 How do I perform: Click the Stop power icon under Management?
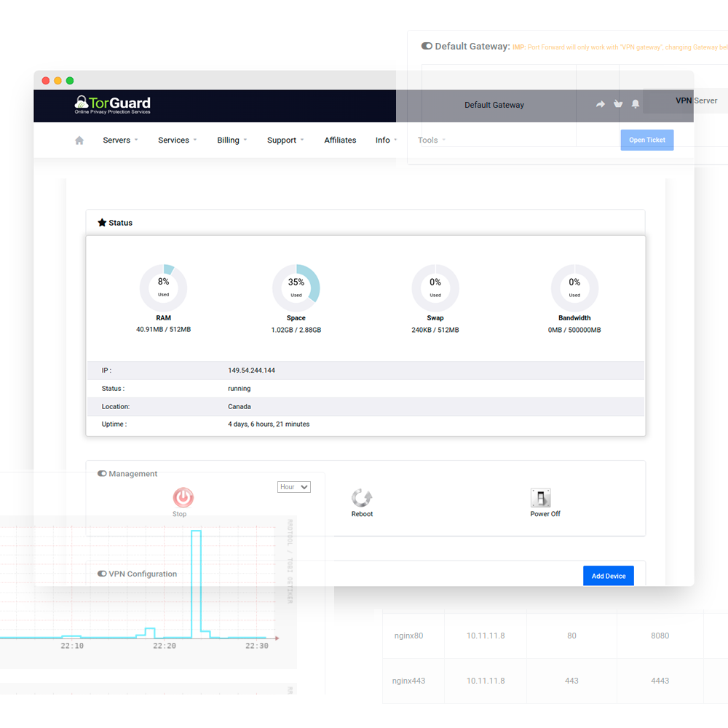pos(182,499)
